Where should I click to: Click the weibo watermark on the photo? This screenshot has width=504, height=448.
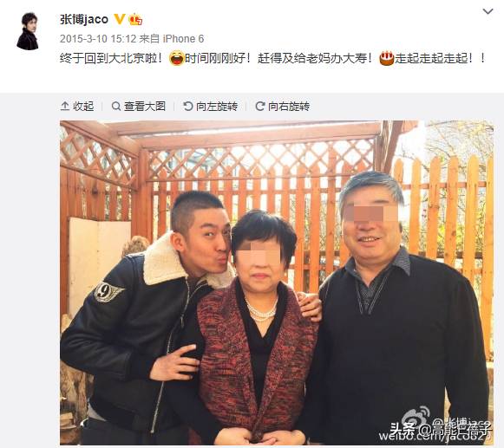coord(441,427)
